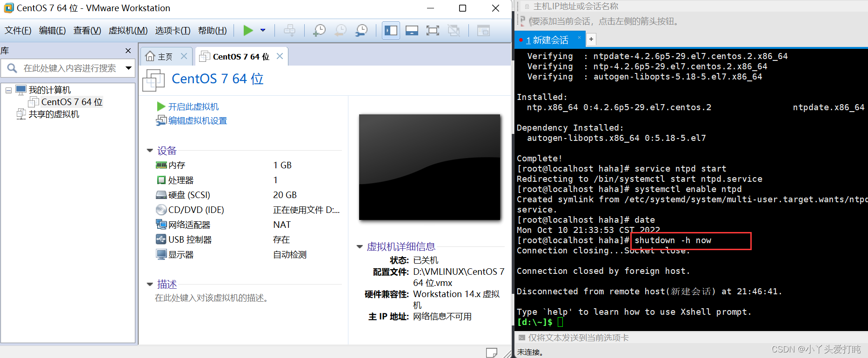The height and width of the screenshot is (358, 868).
Task: Open the library search dropdown arrow
Action: [128, 68]
